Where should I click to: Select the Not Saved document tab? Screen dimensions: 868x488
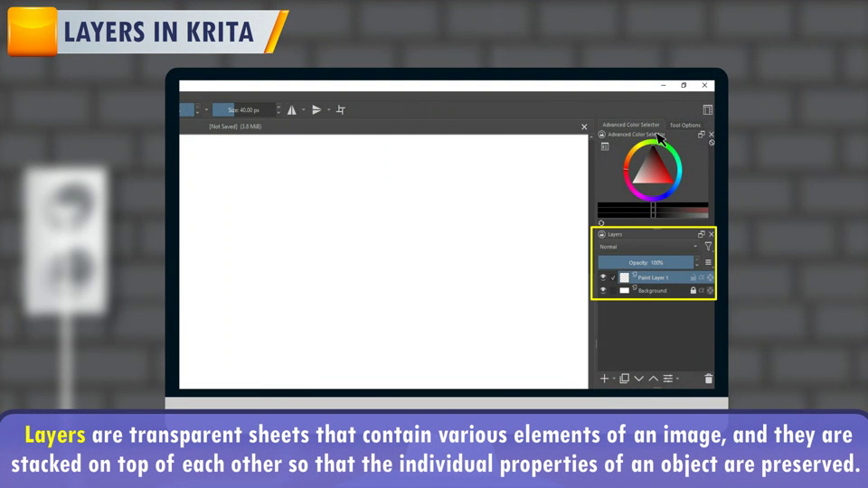point(235,127)
